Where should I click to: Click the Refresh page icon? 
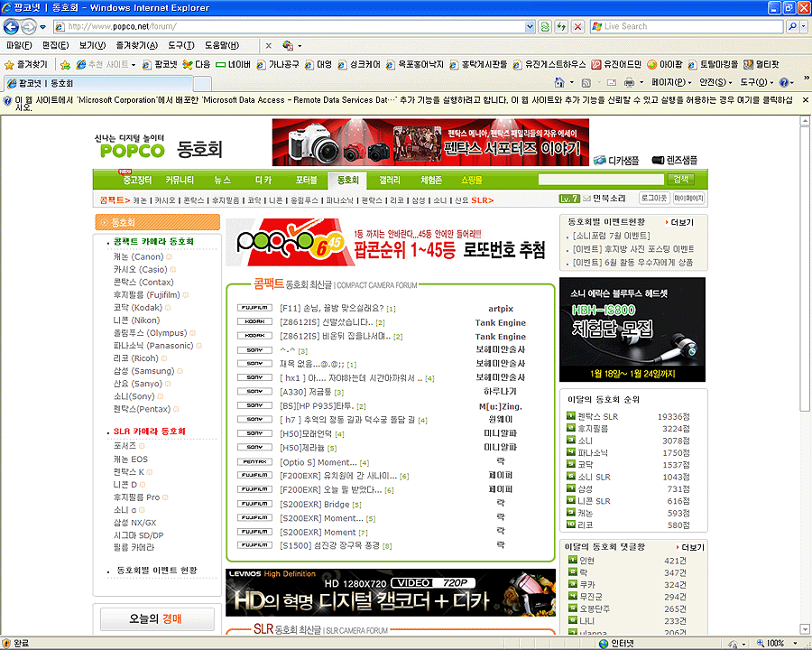(x=560, y=27)
